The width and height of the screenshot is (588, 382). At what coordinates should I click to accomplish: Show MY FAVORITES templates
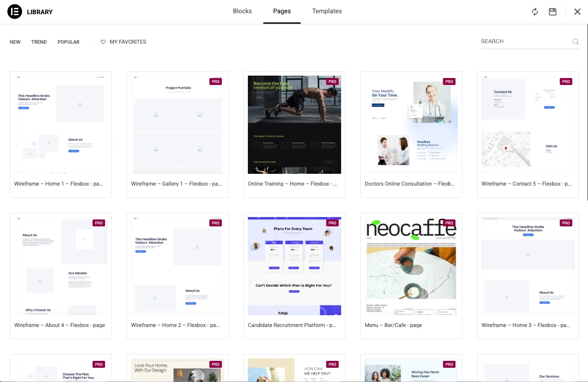click(128, 42)
